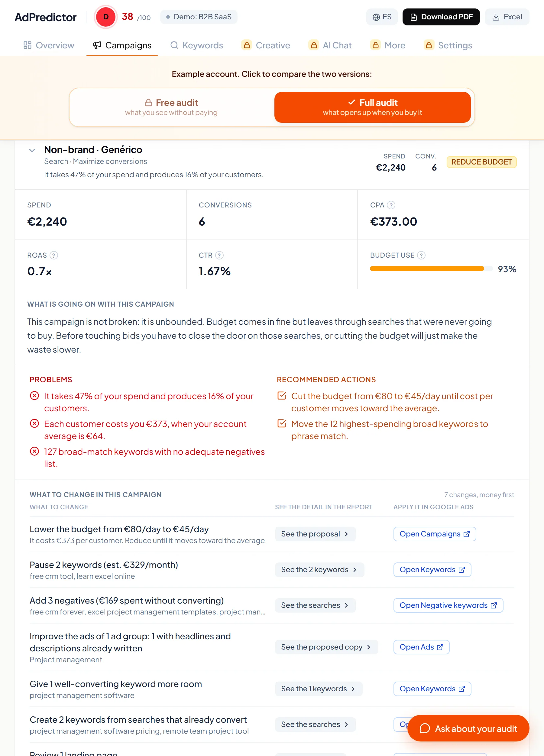Image resolution: width=544 pixels, height=756 pixels.
Task: Open the locked AI Chat tab
Action: click(330, 45)
